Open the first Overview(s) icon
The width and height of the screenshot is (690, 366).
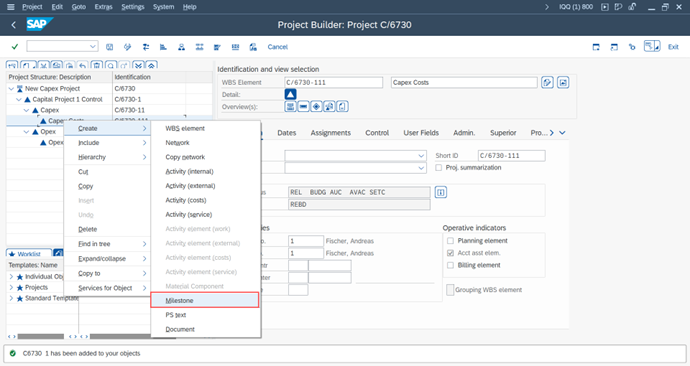(290, 106)
